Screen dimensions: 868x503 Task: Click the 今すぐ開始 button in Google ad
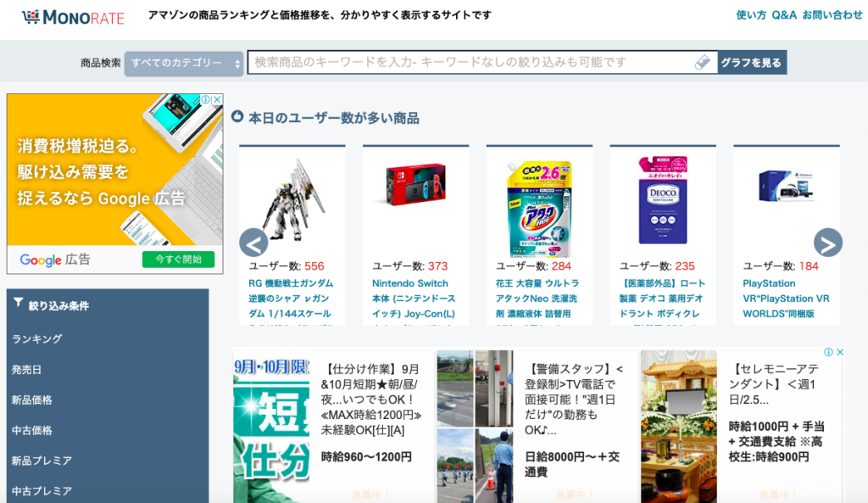178,260
